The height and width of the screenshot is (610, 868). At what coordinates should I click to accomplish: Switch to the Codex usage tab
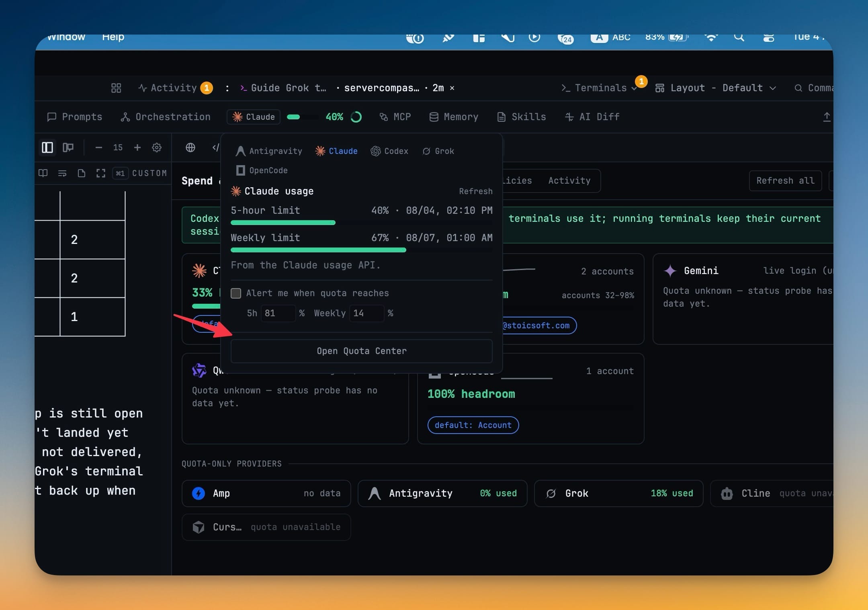point(389,151)
